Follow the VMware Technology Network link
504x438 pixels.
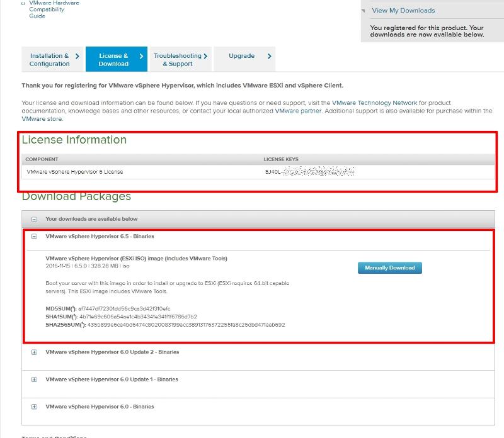tap(374, 103)
